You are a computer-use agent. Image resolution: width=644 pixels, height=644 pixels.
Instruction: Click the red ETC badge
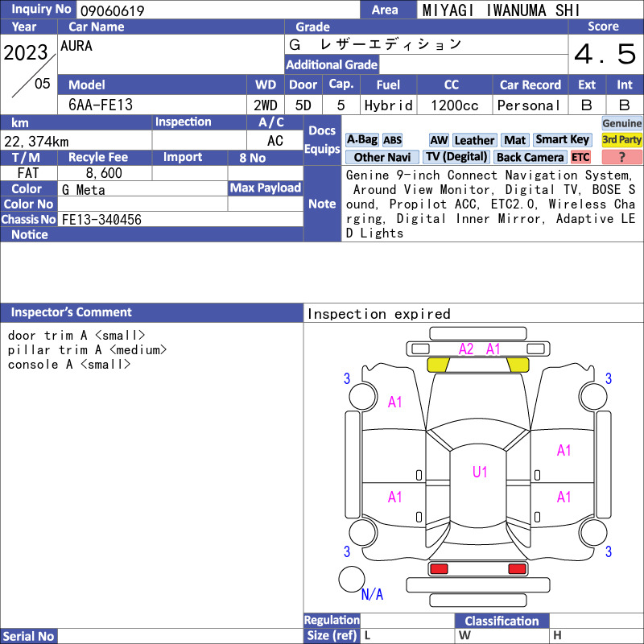[580, 157]
